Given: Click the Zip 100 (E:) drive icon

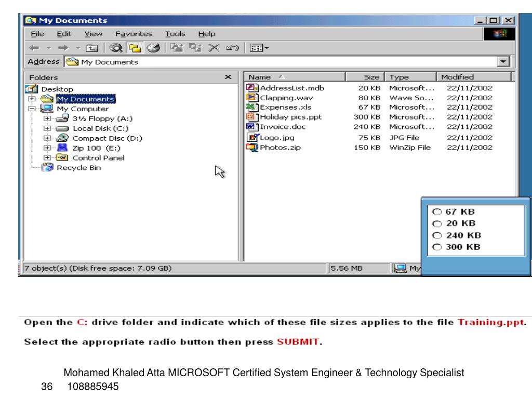Looking at the screenshot, I should click(62, 148).
